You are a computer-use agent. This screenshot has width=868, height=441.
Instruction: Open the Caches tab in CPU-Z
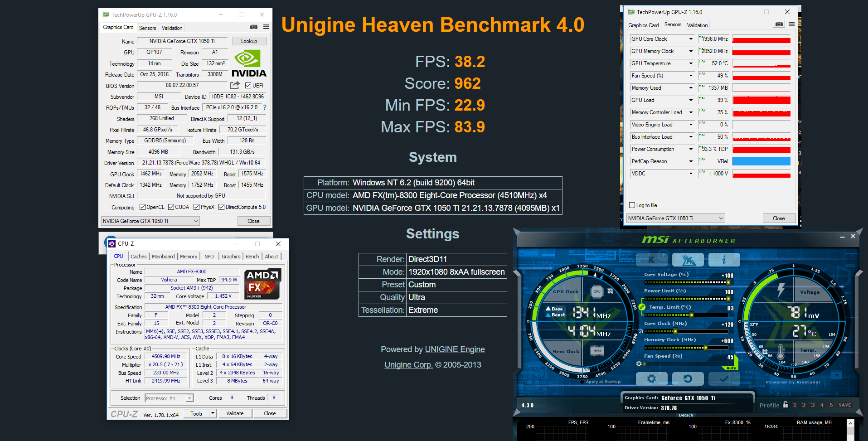pos(139,257)
